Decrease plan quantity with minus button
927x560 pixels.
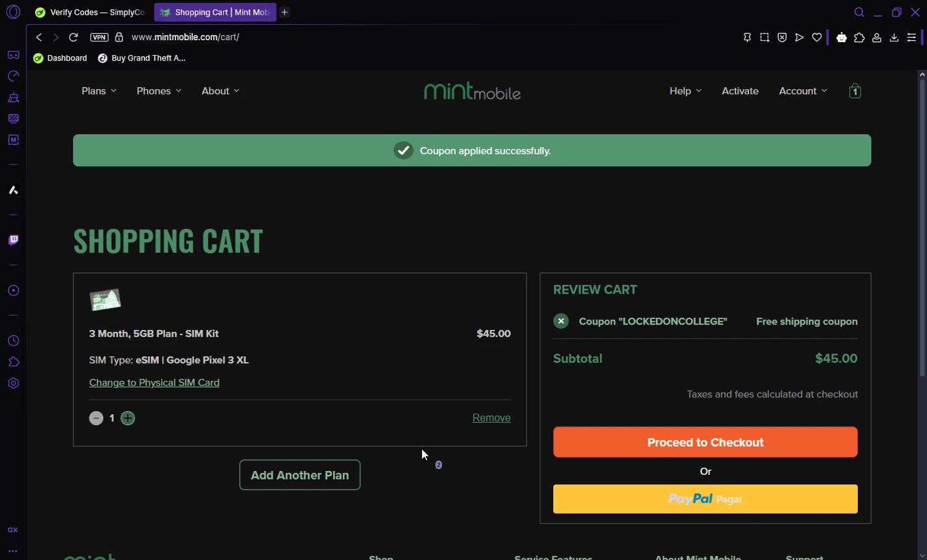coord(96,418)
